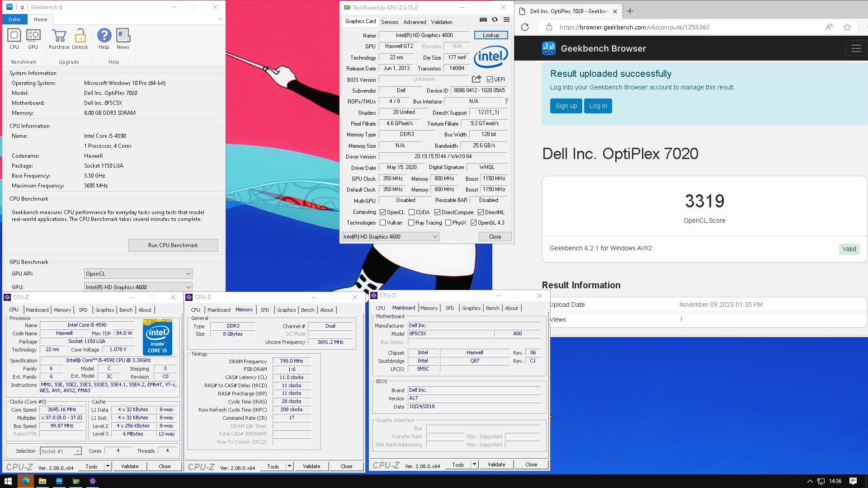
Task: Click the BIOS export share icon in GPU-Z
Action: point(476,79)
